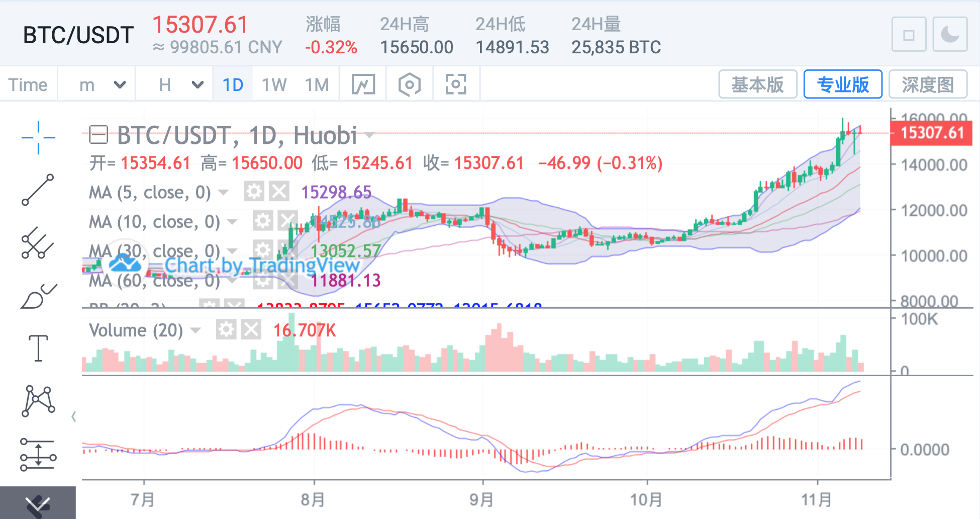
Task: Toggle dark mode moon button
Action: click(x=949, y=35)
